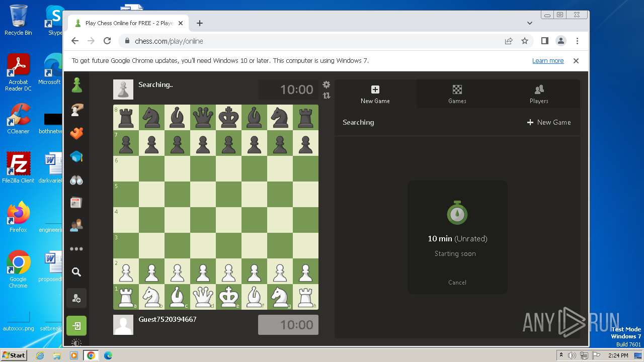The height and width of the screenshot is (362, 644).
Task: Open the Windows Start menu
Action: point(14,355)
